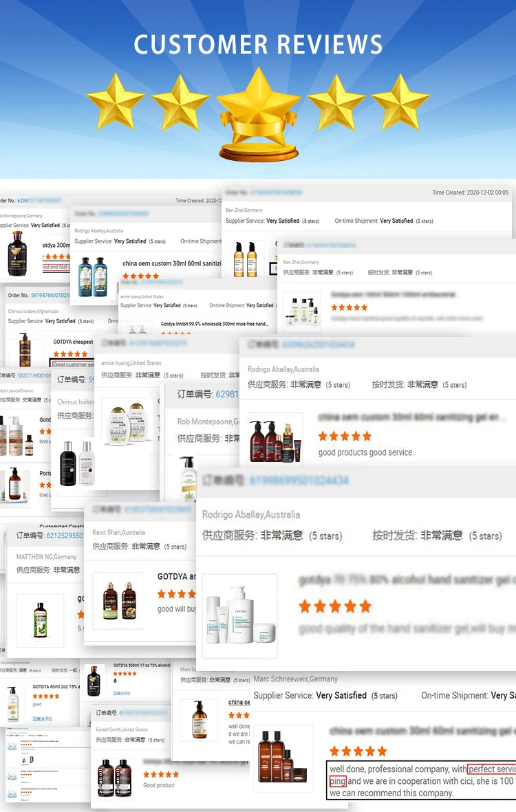
Task: Click the gold trophy star in the center
Action: coord(258,115)
